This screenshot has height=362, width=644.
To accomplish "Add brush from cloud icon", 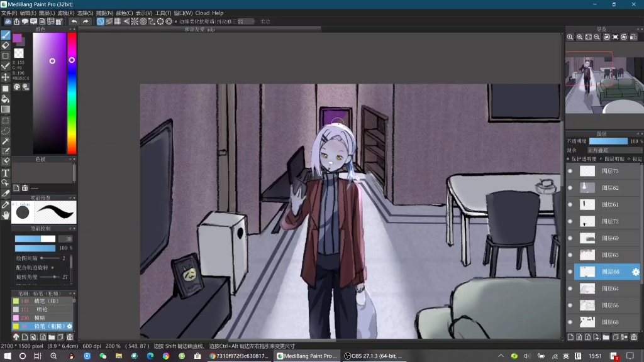I will [x=16, y=337].
